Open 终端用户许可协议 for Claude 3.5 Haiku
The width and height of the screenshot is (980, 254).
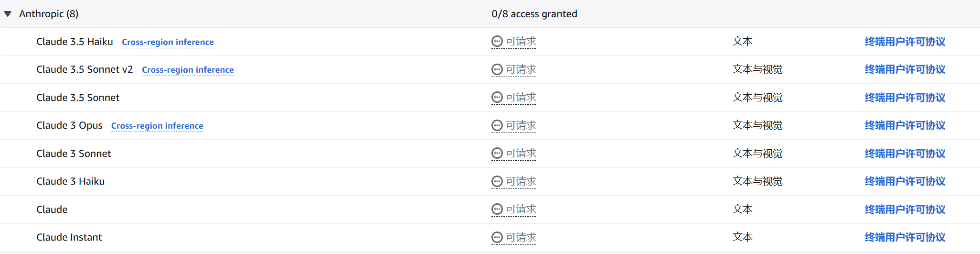click(905, 42)
